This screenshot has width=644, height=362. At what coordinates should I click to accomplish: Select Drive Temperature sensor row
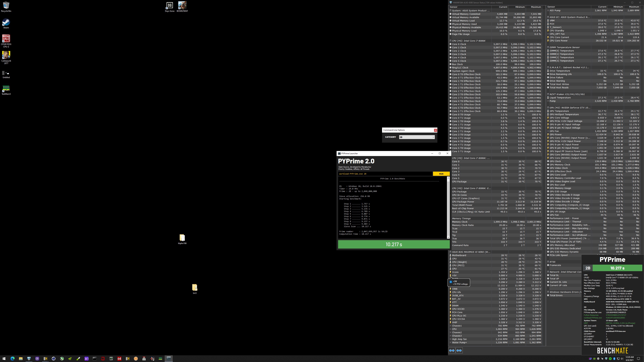(593, 71)
